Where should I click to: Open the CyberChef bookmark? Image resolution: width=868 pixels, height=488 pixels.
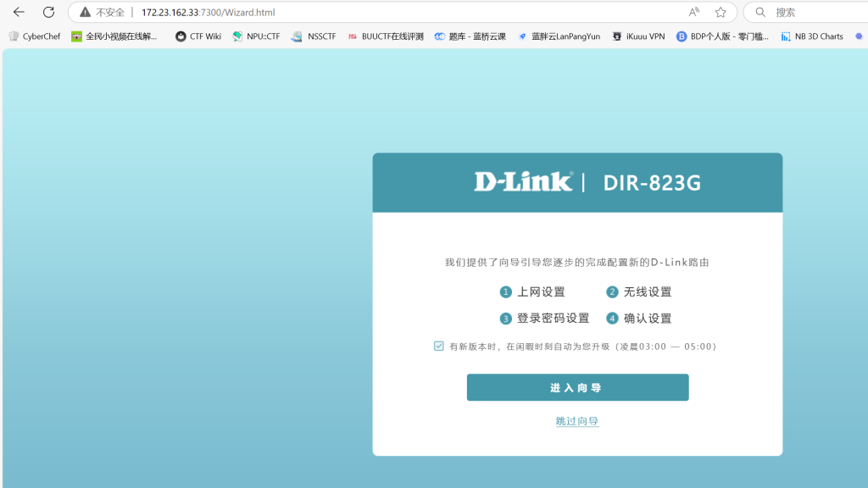35,36
